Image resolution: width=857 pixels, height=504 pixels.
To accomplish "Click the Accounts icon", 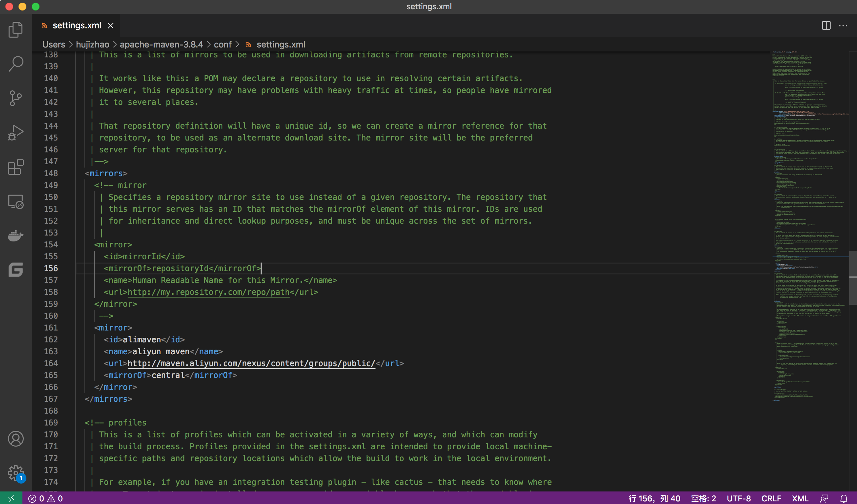I will (x=16, y=439).
